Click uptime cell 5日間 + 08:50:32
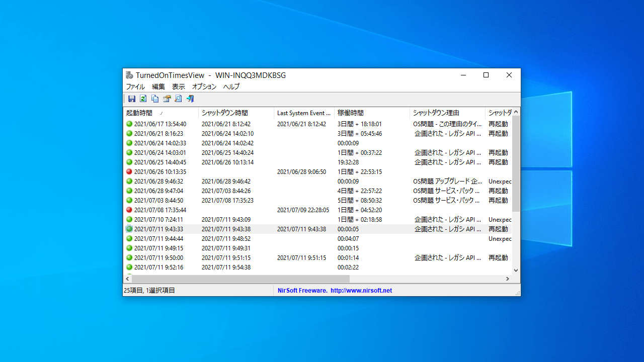Screen dimensions: 644x362 pyautogui.click(x=360, y=200)
